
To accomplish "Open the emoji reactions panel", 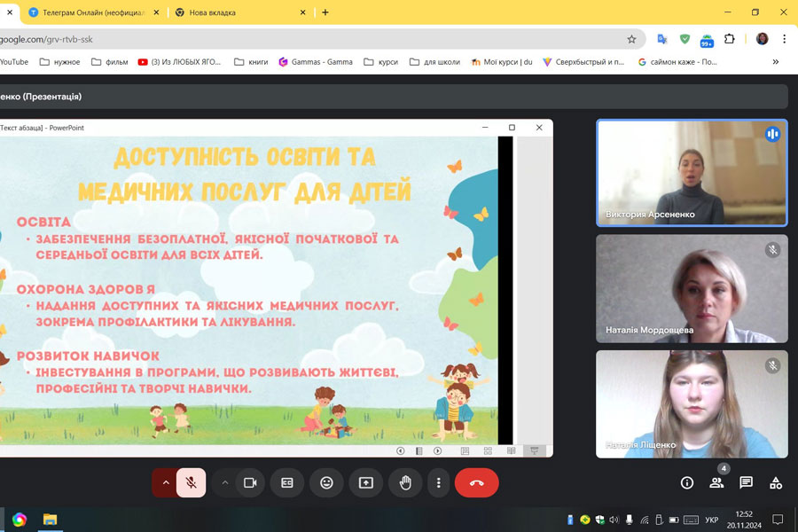I will [326, 482].
